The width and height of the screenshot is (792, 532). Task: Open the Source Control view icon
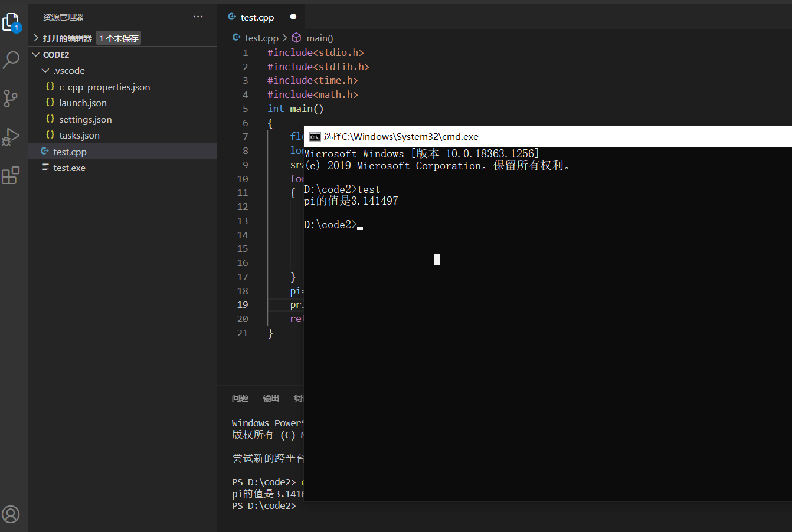11,98
